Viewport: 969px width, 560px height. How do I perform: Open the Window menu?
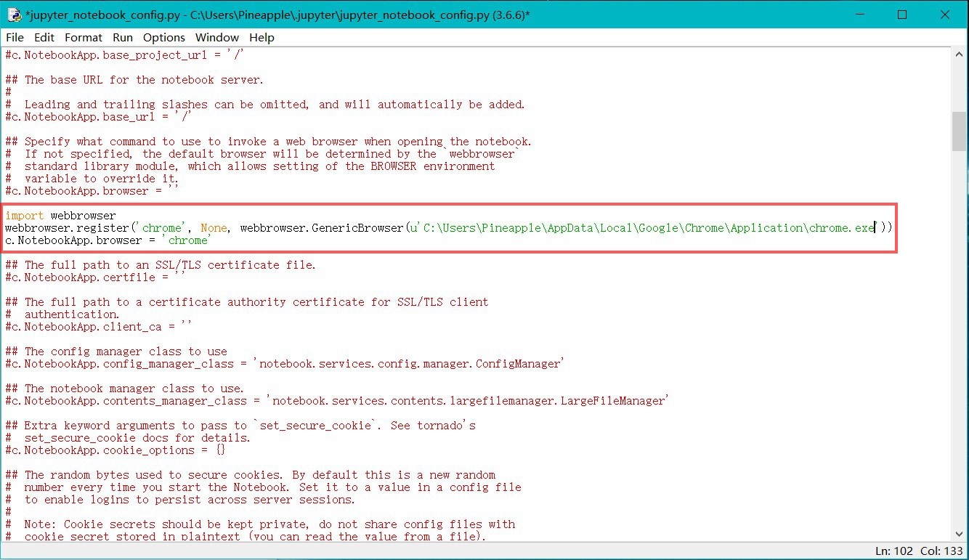(216, 37)
